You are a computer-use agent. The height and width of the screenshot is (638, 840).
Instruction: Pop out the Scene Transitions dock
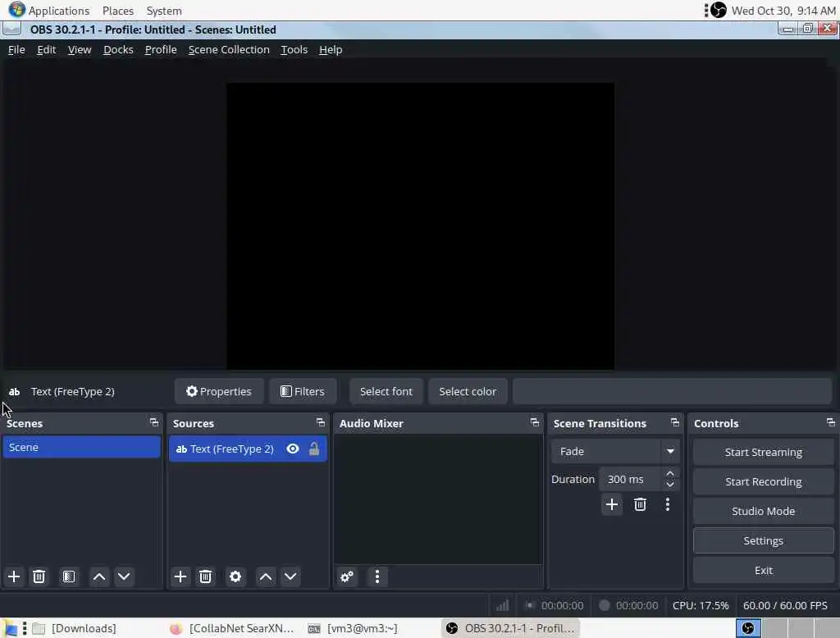tap(675, 422)
